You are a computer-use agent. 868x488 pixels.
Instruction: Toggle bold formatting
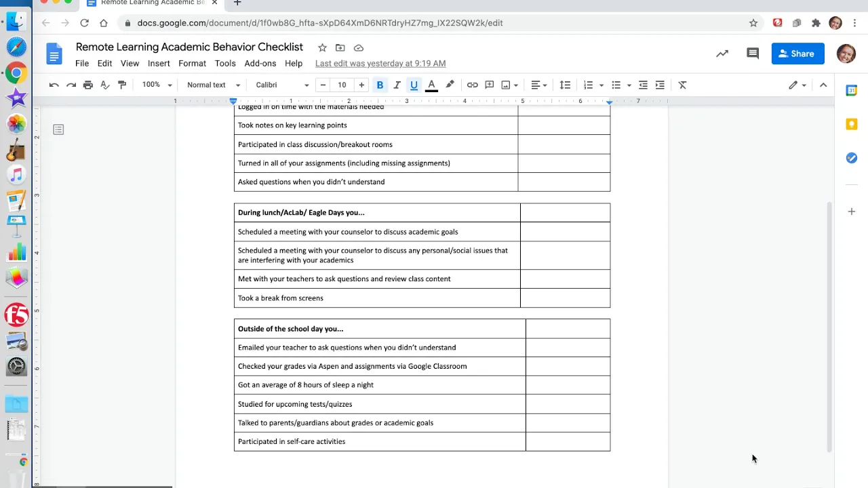coord(380,85)
